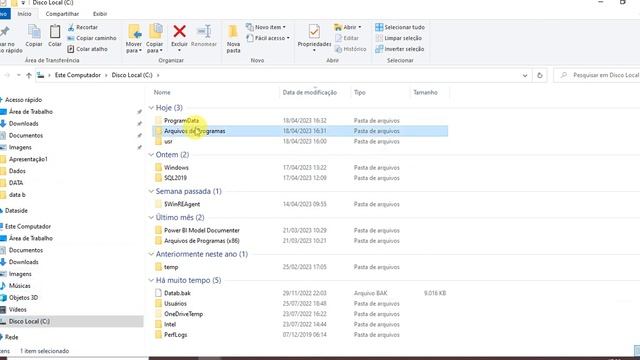Click the red Excluir icon
This screenshot has height=360, width=640.
pos(179,31)
